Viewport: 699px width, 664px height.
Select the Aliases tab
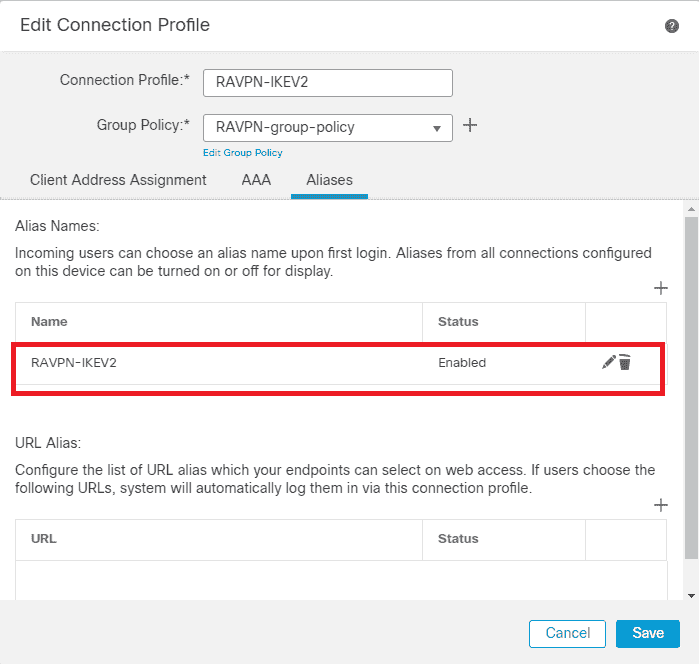coord(329,180)
